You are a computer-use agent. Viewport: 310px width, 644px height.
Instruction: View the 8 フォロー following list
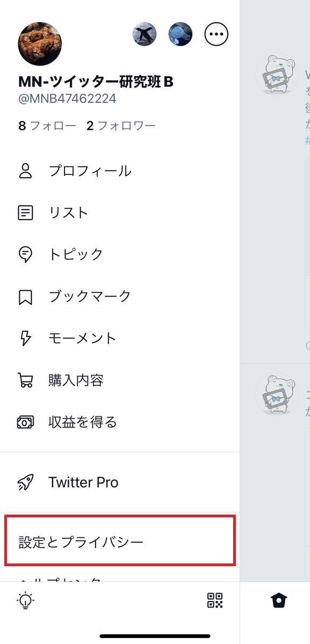click(47, 126)
